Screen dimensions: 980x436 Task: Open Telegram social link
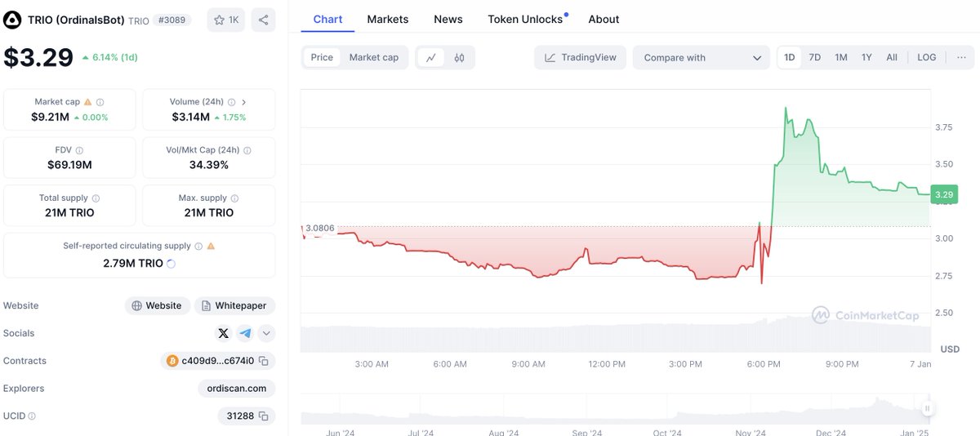[x=245, y=333]
